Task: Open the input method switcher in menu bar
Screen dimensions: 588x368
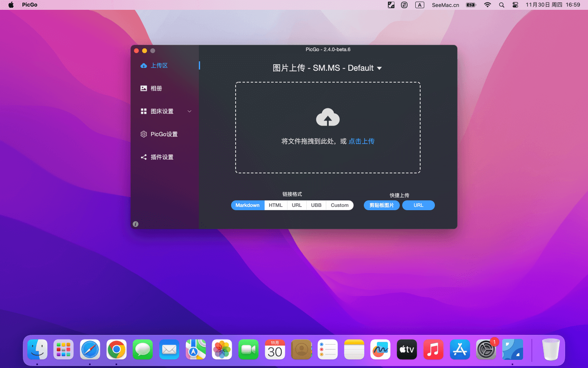Action: [419, 5]
